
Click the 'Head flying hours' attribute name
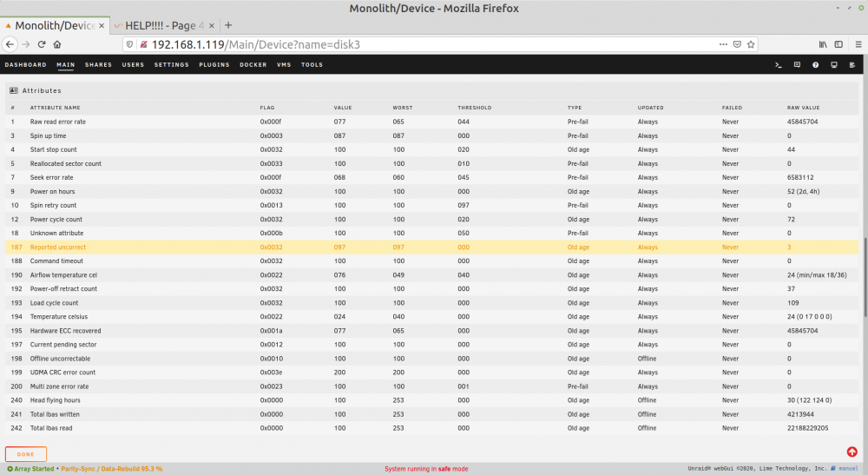coord(55,400)
